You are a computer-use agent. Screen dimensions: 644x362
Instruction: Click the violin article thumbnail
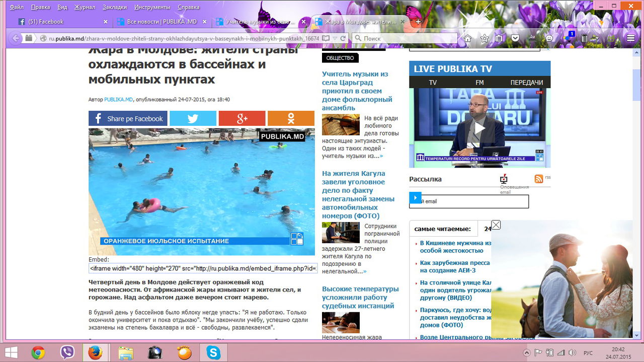[x=341, y=124]
